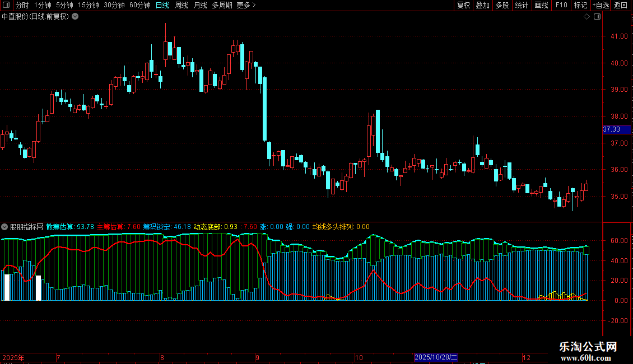Screen dimensions: 633x364
Task: Expand the 股朋指标网 indicator dropdown
Action: pyautogui.click(x=4, y=227)
